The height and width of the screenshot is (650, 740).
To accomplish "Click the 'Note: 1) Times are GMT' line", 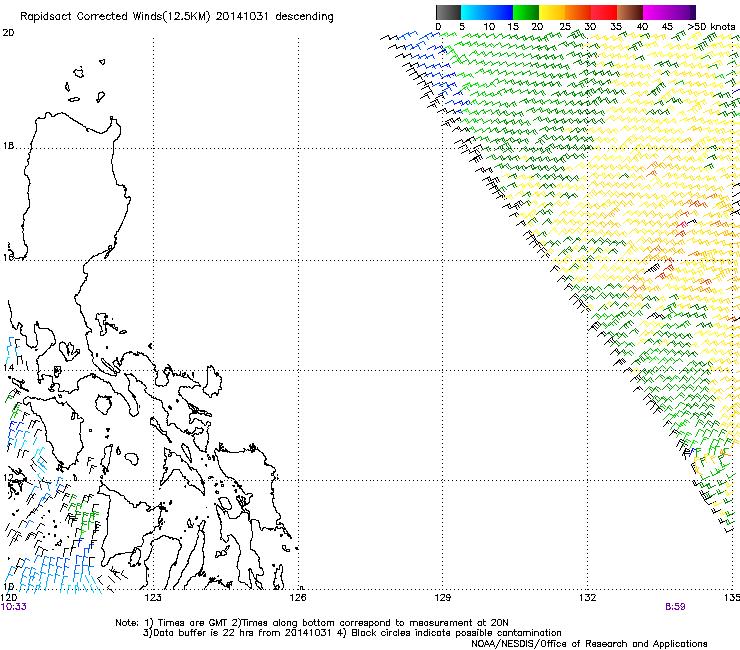I will pyautogui.click(x=312, y=623).
